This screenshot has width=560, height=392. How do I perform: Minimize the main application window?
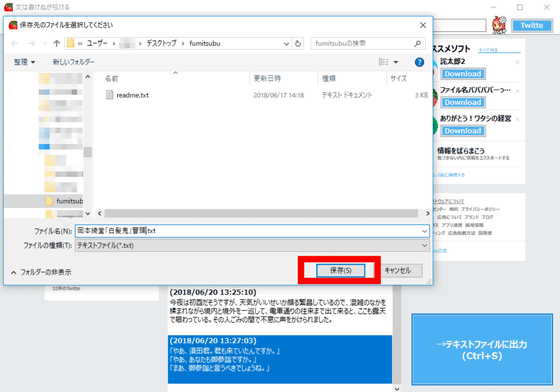tap(493, 7)
